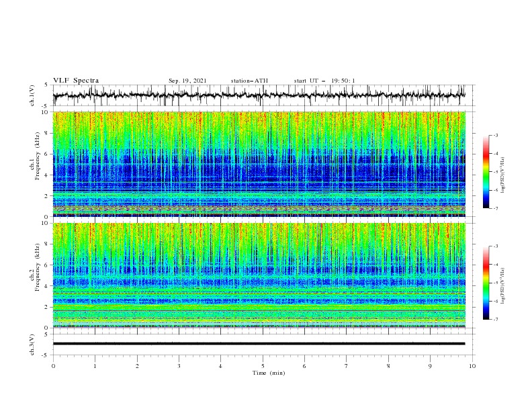Click the ch.1 spectrogram panel
The height and width of the screenshot is (411, 532).
click(x=259, y=164)
